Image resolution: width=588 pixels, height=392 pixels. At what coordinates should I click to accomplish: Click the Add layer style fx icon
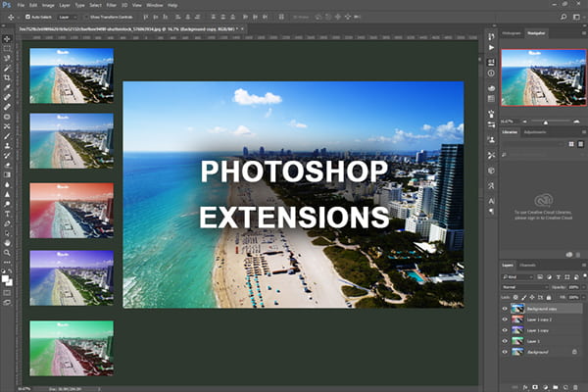click(525, 387)
